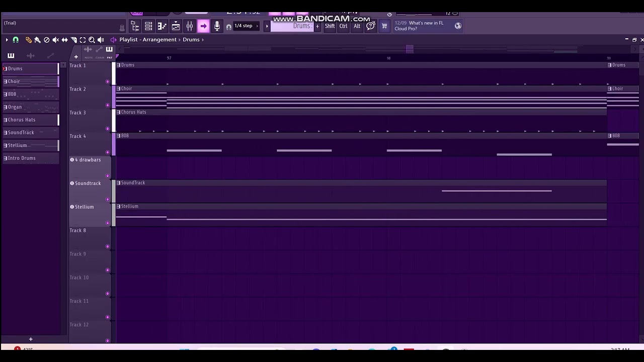Select 808 pattern in picker list
644x362 pixels.
pyautogui.click(x=31, y=95)
